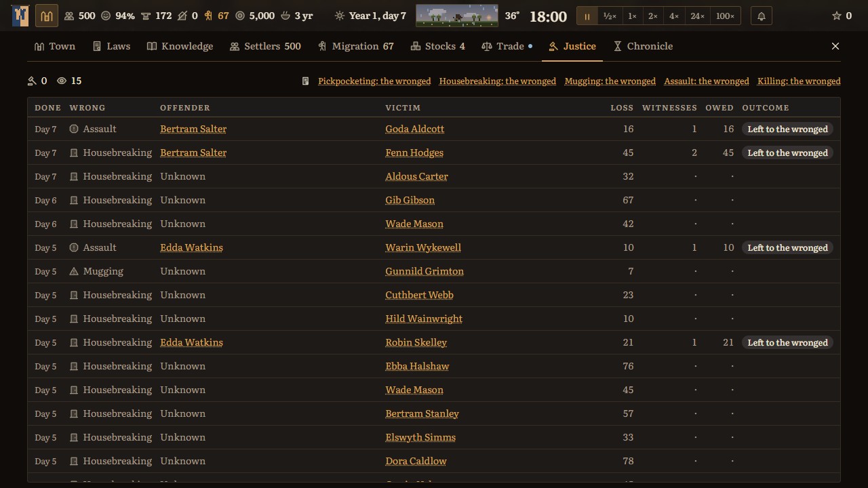Click the banner emblem icon at top left
This screenshot has height=488, width=868.
pos(20,16)
